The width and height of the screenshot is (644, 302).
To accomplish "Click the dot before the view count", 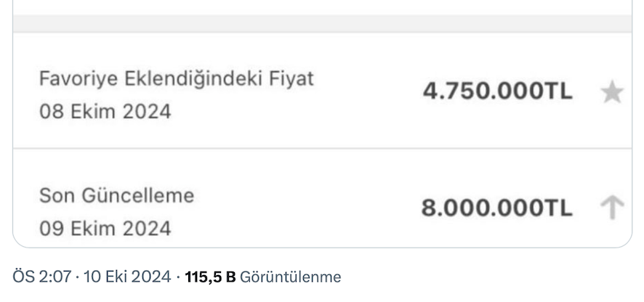I will [178, 277].
